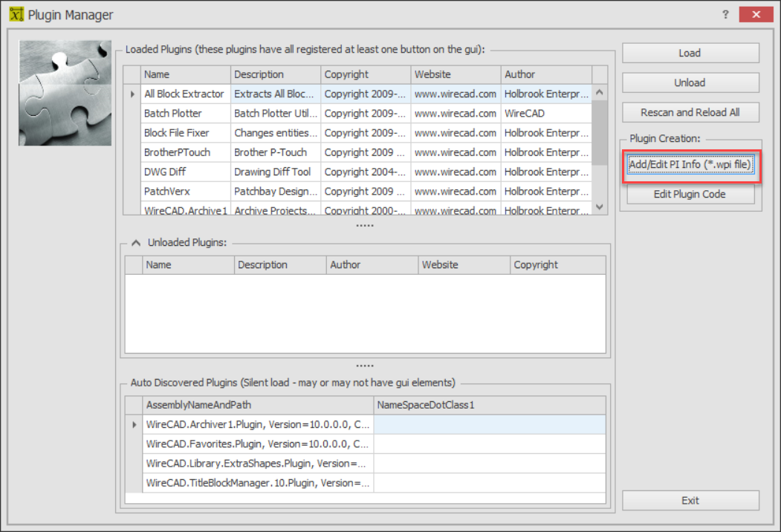Sort loaded plugins by Description column
This screenshot has width=781, height=532.
[x=276, y=74]
